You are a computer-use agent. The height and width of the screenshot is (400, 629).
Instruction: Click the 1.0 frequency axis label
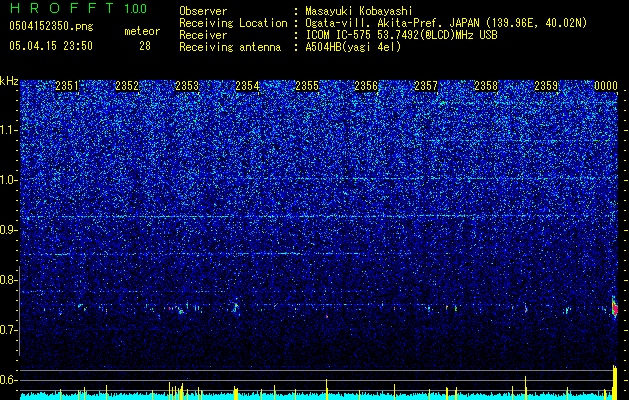(x=9, y=180)
